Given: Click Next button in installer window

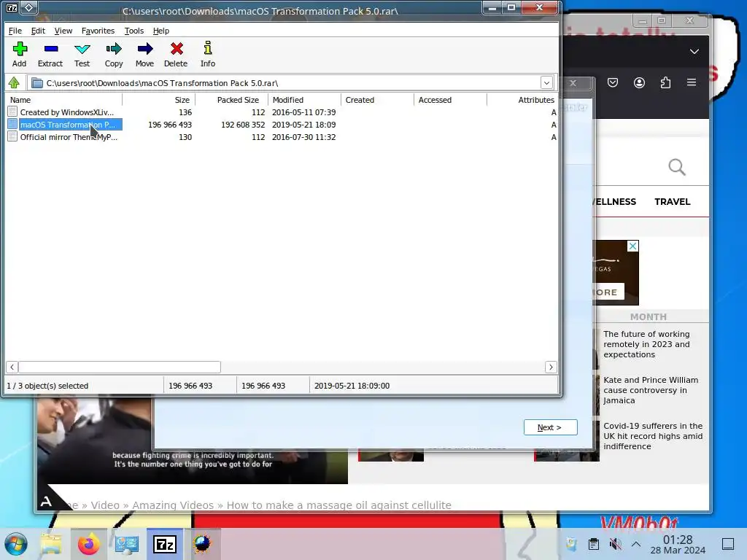Looking at the screenshot, I should click(x=550, y=427).
